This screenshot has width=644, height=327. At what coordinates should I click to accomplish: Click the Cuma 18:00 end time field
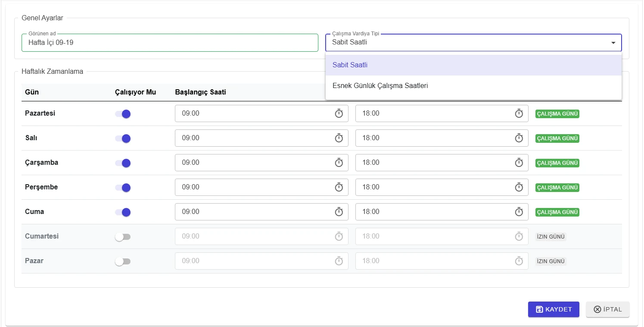click(442, 212)
